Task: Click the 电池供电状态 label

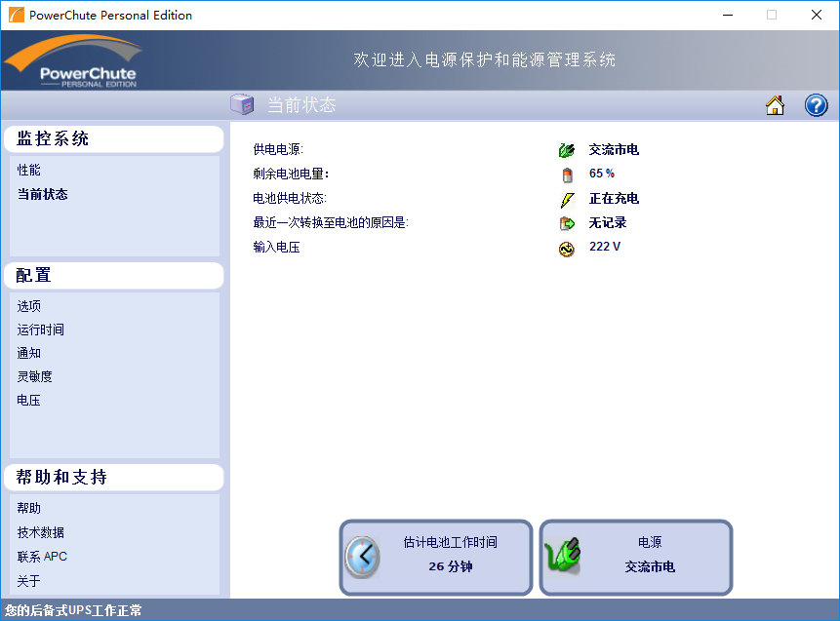Action: [290, 199]
